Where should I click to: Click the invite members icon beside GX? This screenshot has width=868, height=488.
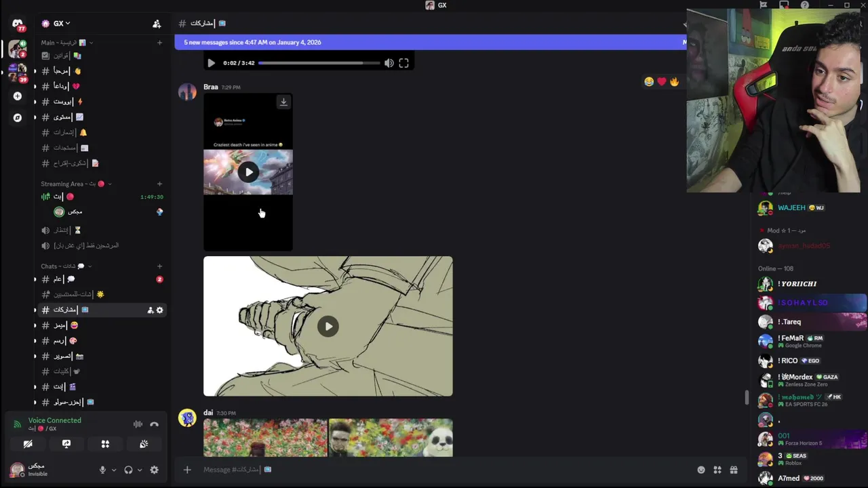click(157, 24)
